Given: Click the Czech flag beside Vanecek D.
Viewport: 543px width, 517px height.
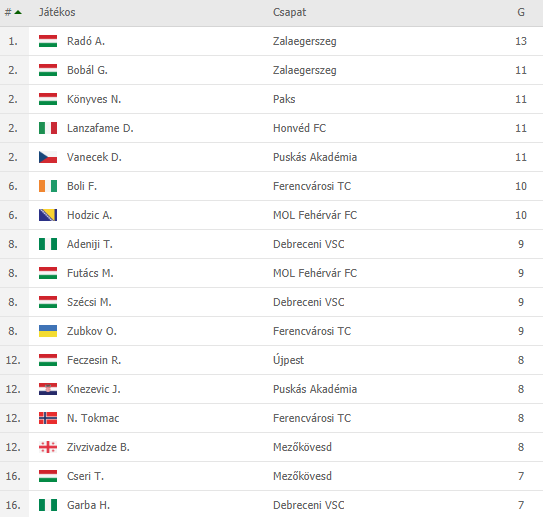Looking at the screenshot, I should pyautogui.click(x=48, y=157).
